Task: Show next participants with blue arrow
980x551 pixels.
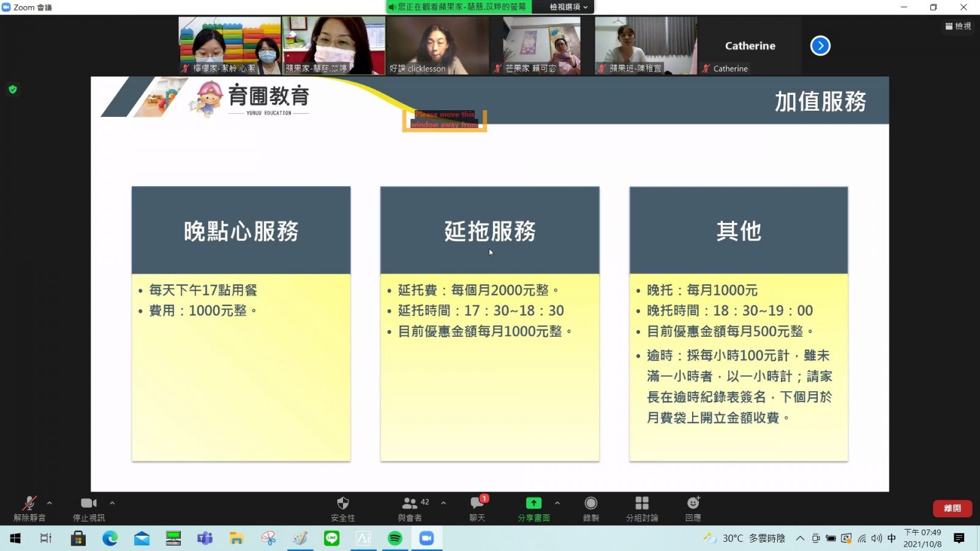Action: click(x=820, y=46)
